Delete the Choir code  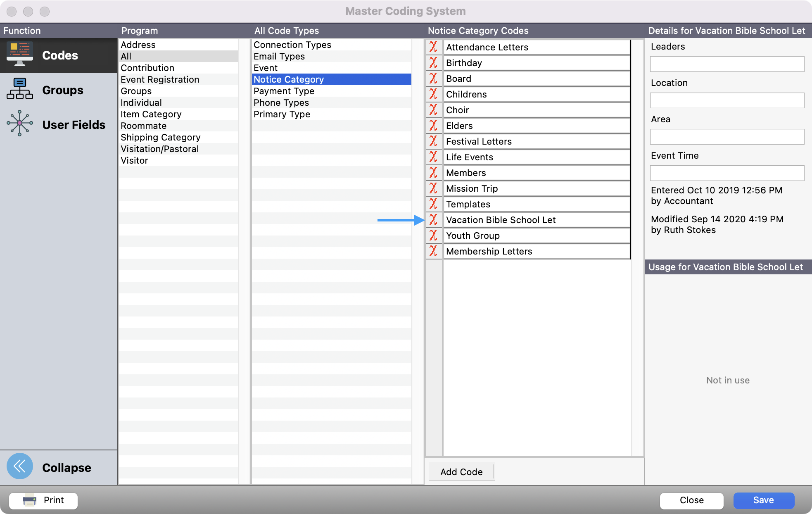tap(434, 110)
